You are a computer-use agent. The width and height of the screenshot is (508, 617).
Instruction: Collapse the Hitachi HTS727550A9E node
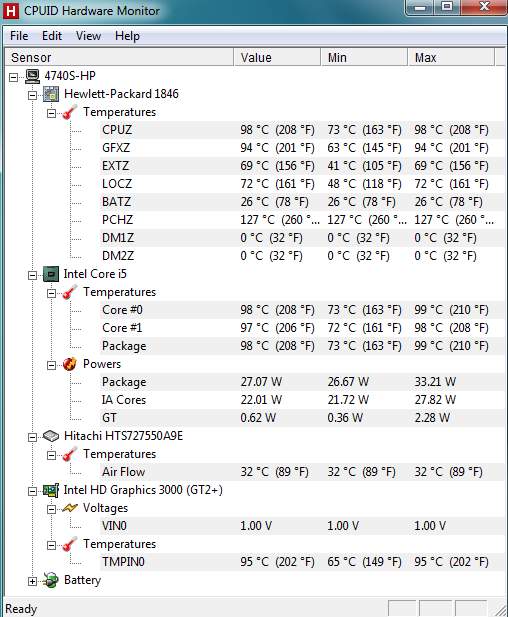(33, 437)
